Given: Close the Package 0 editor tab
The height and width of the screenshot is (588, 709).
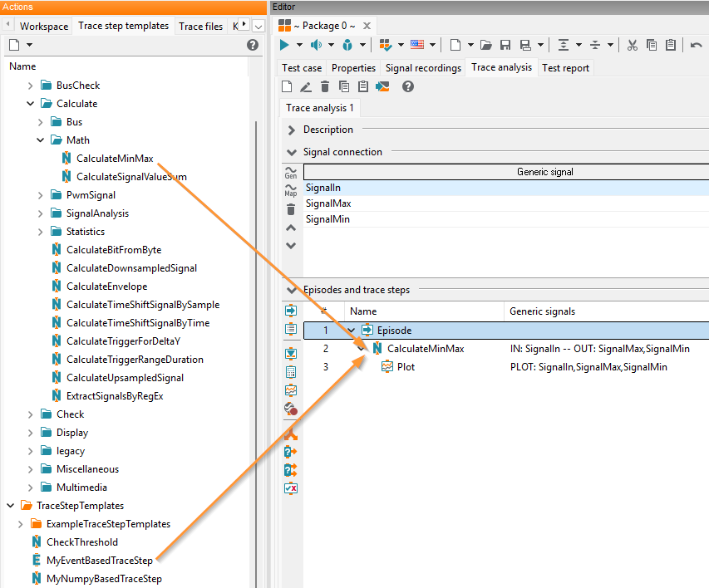Looking at the screenshot, I should click(367, 26).
